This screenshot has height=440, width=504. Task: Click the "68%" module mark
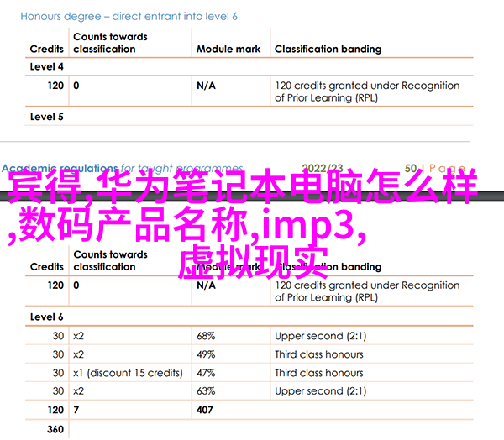pos(206,336)
